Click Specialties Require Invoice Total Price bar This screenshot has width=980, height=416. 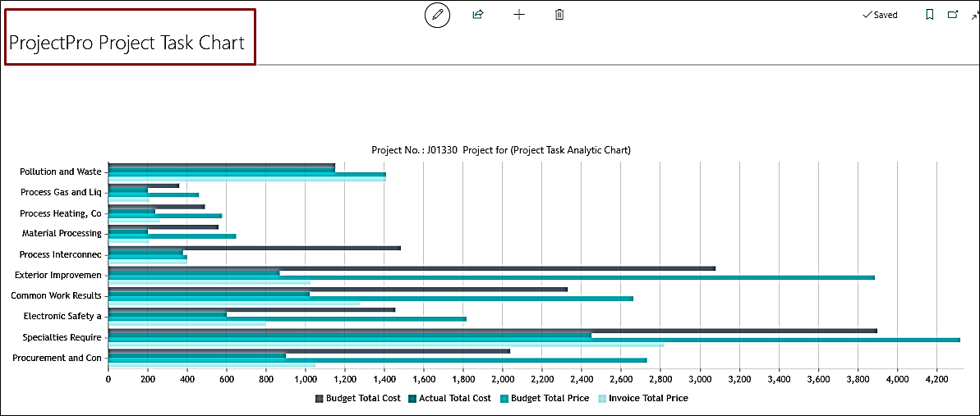click(x=386, y=345)
